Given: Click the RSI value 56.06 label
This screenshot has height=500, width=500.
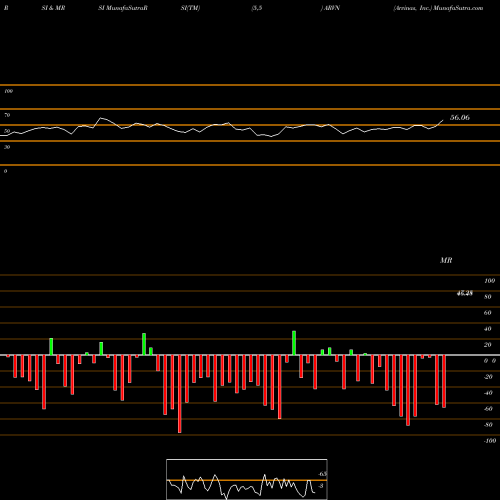Looking at the screenshot, I should point(460,118).
